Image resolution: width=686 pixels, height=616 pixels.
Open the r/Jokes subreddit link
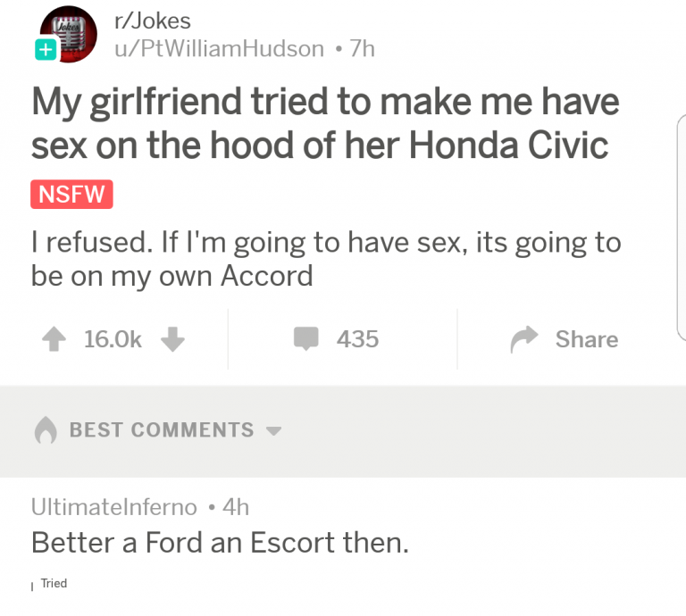(x=152, y=21)
